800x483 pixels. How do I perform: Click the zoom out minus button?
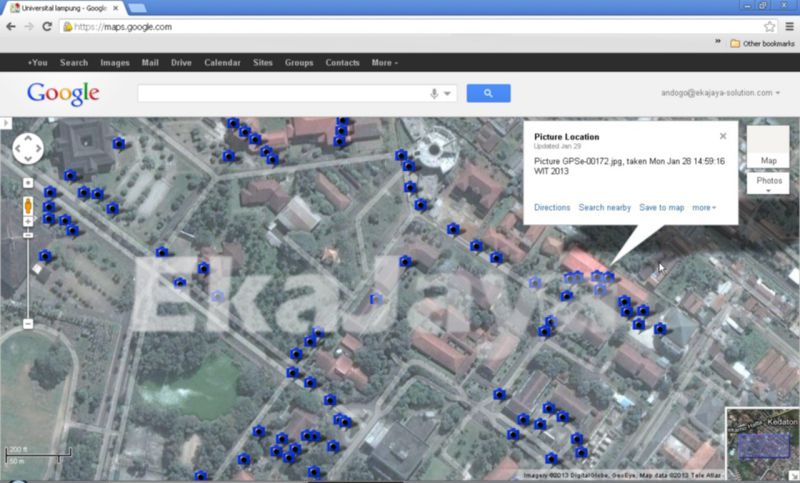28,323
